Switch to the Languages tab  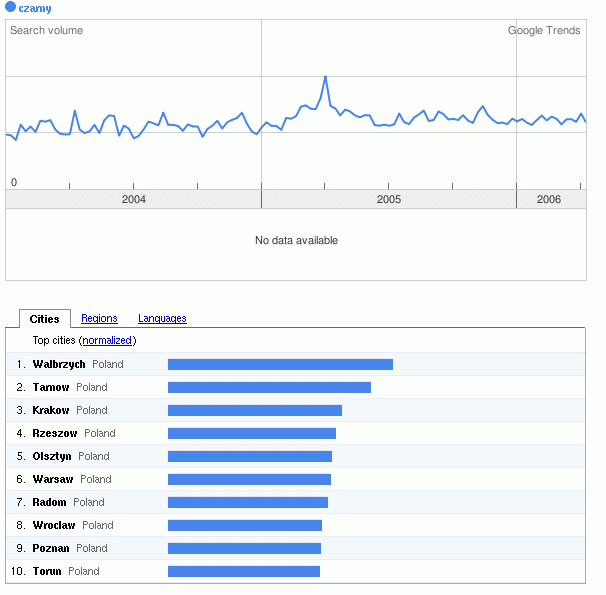point(162,319)
